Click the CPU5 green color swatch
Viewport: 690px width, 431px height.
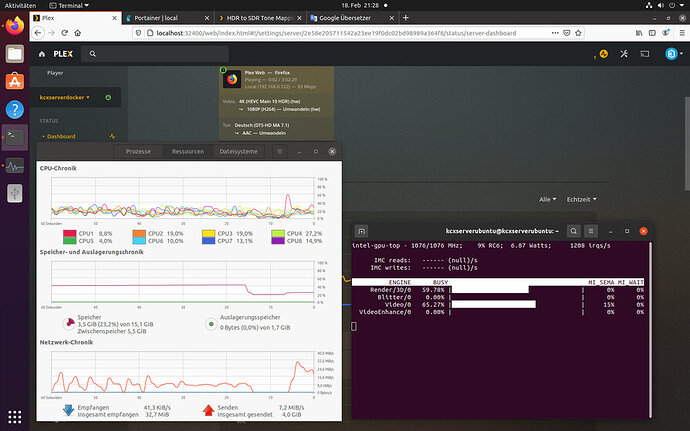coord(70,241)
